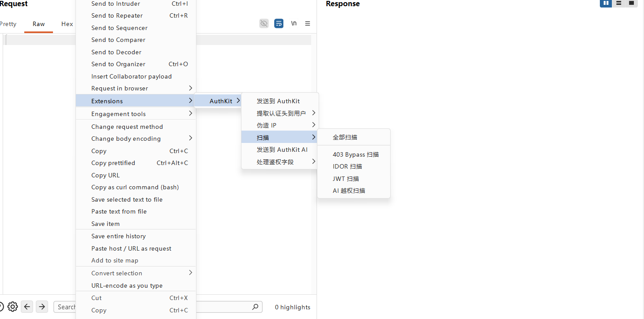Run AI 越权扫描 option
The width and height of the screenshot is (644, 319).
(354, 191)
